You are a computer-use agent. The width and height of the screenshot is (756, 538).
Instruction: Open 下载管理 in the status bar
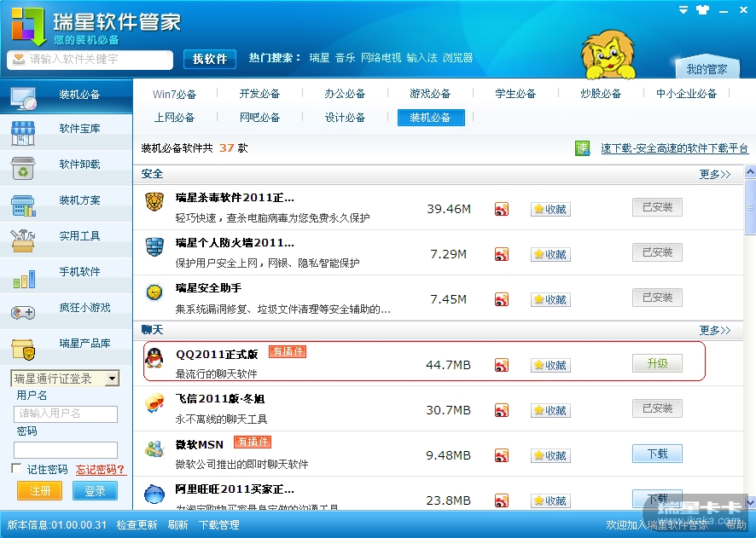point(219,525)
